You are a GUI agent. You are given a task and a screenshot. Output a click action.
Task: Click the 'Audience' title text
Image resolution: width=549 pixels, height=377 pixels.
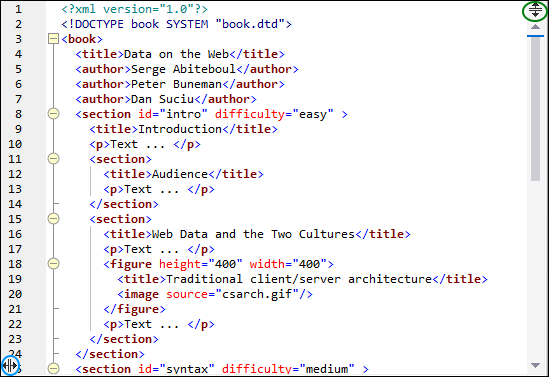(180, 174)
